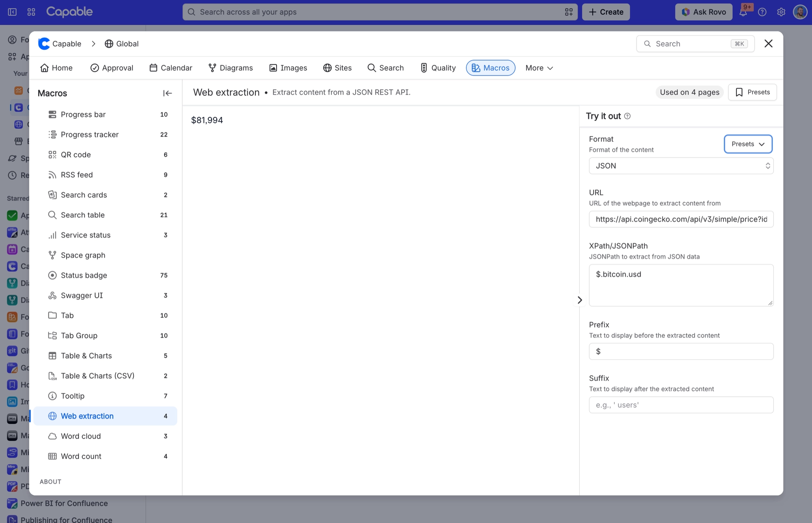Switch to the Diagrams tab
The width and height of the screenshot is (812, 523).
[230, 68]
